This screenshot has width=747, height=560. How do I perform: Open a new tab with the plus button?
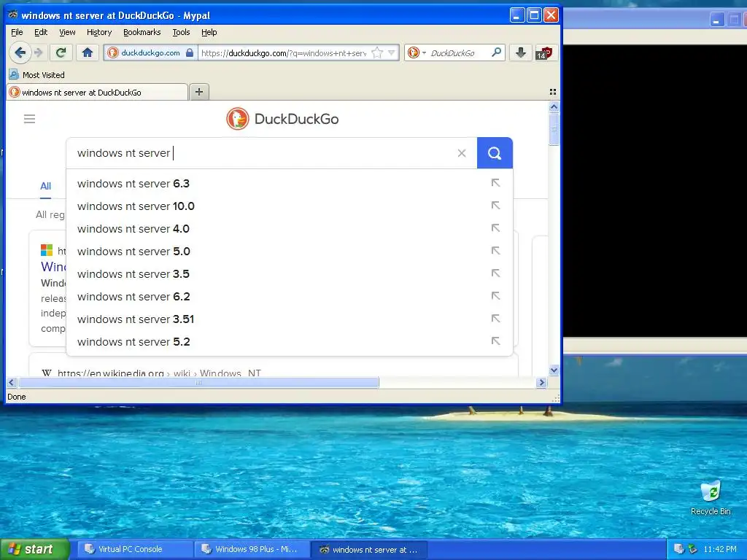199,92
